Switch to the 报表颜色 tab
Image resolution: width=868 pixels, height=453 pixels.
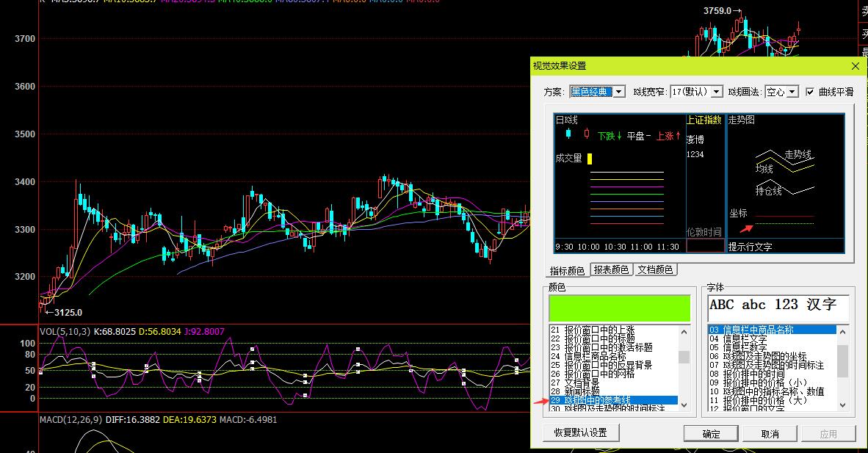pos(611,270)
